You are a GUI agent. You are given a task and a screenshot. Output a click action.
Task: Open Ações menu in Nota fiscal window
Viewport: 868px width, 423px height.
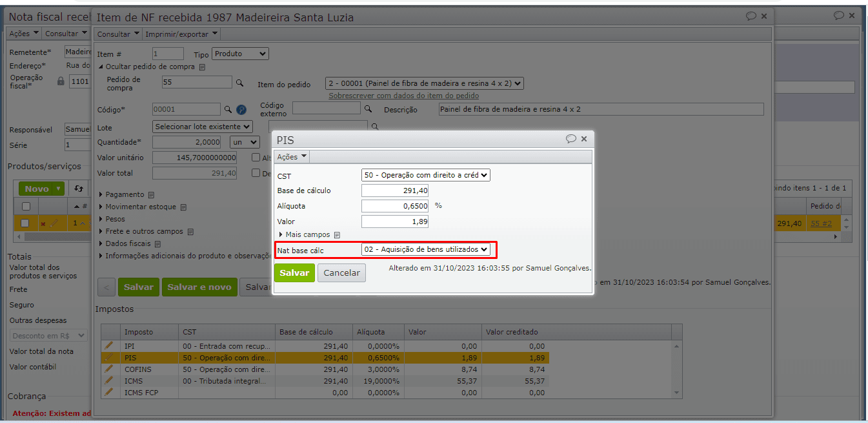click(24, 34)
